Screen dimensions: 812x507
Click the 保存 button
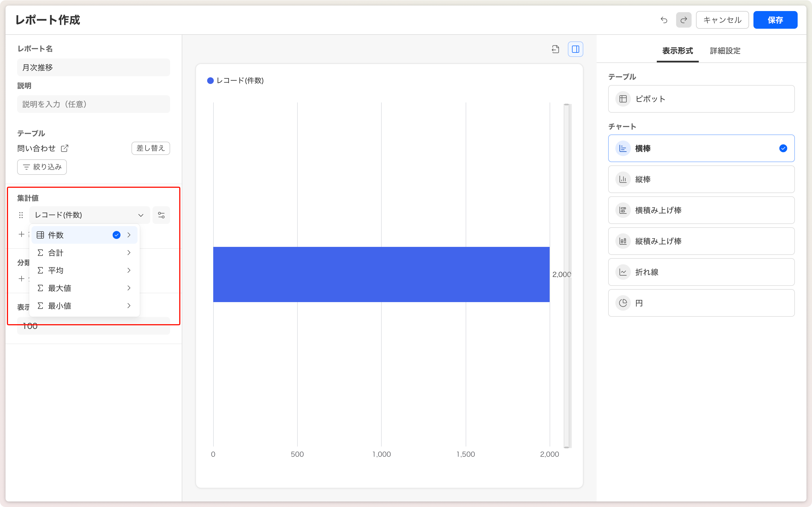tap(775, 20)
